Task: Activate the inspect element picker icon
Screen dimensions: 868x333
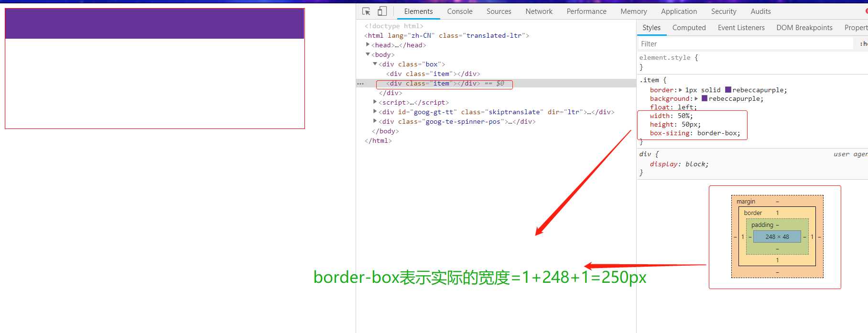Action: click(x=367, y=11)
